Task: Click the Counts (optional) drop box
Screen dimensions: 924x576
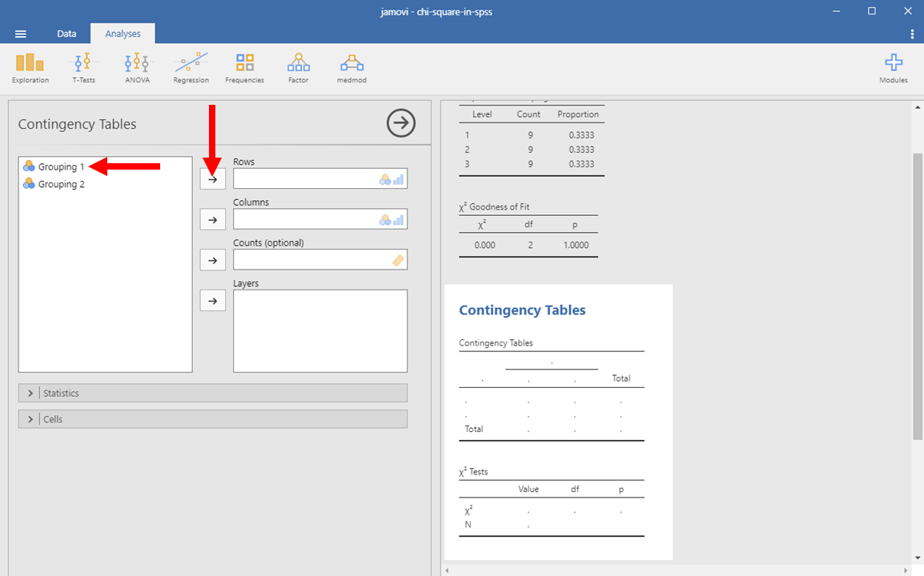Action: [x=319, y=260]
